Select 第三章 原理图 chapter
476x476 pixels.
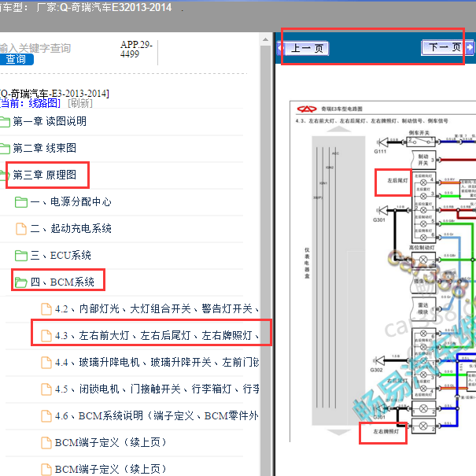coord(45,175)
